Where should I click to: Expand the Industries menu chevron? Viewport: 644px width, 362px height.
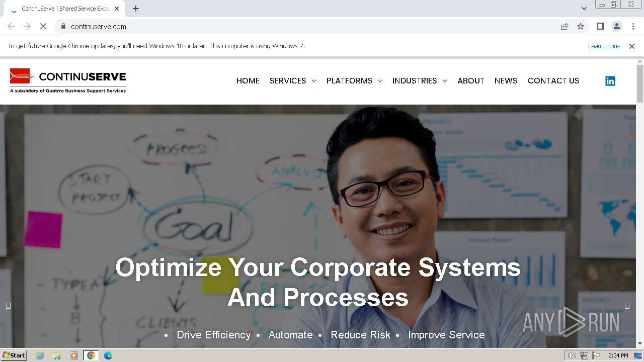pos(444,81)
